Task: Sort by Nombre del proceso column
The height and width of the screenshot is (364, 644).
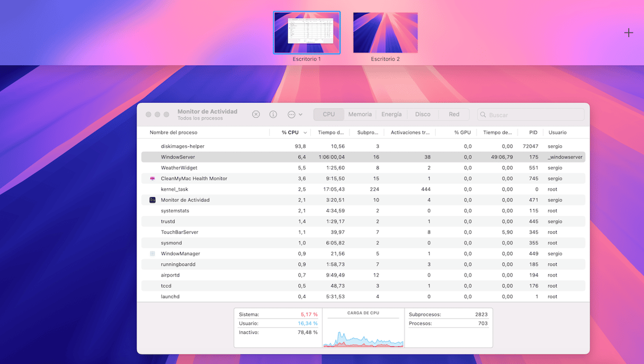Action: point(174,132)
